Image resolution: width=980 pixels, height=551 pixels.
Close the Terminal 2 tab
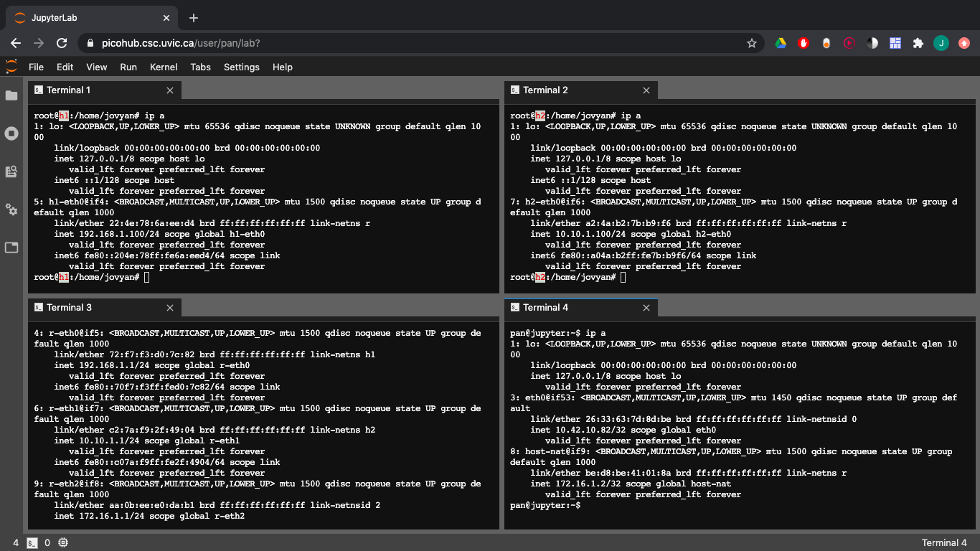pos(646,90)
